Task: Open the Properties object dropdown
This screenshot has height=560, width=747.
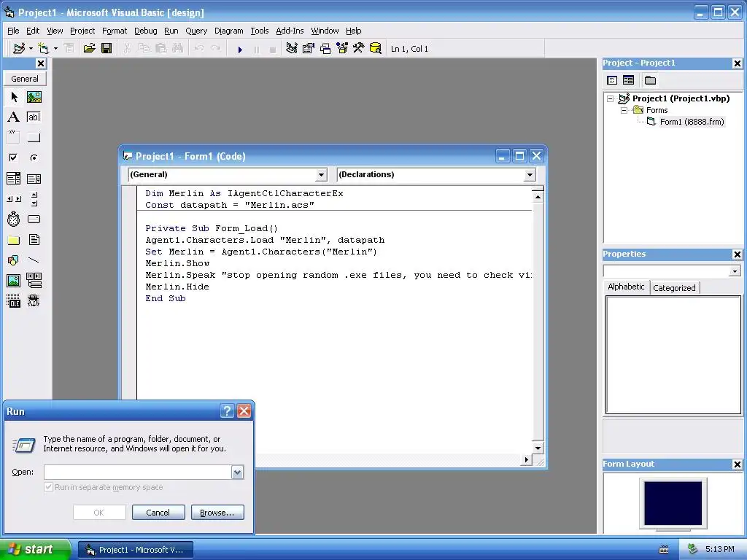Action: (735, 271)
